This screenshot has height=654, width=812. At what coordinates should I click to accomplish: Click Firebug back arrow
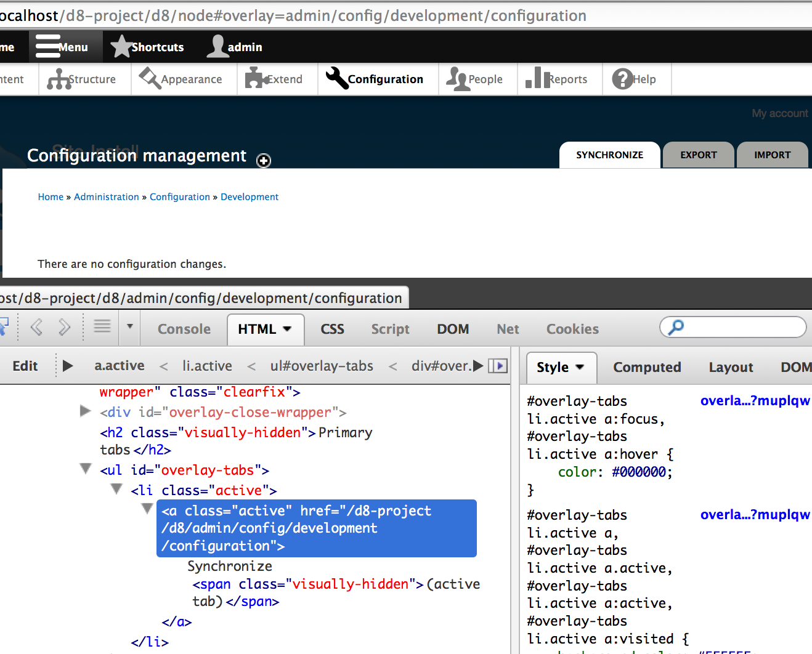[37, 327]
